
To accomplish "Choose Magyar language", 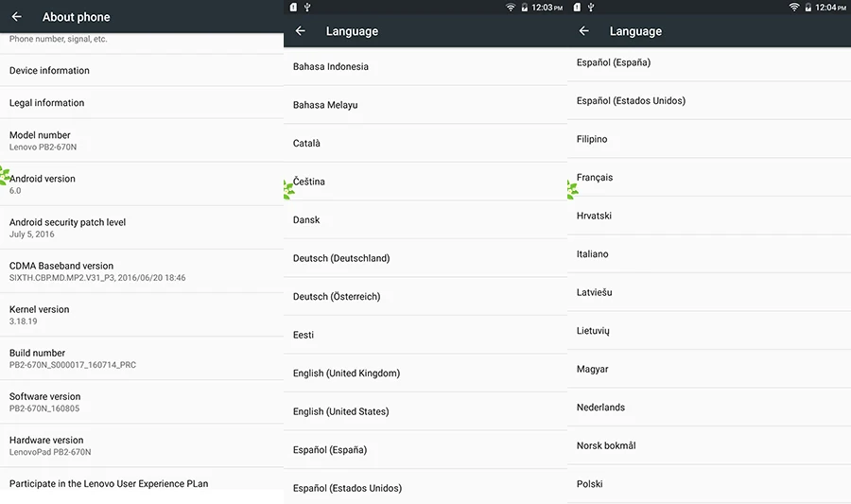I will [x=709, y=369].
